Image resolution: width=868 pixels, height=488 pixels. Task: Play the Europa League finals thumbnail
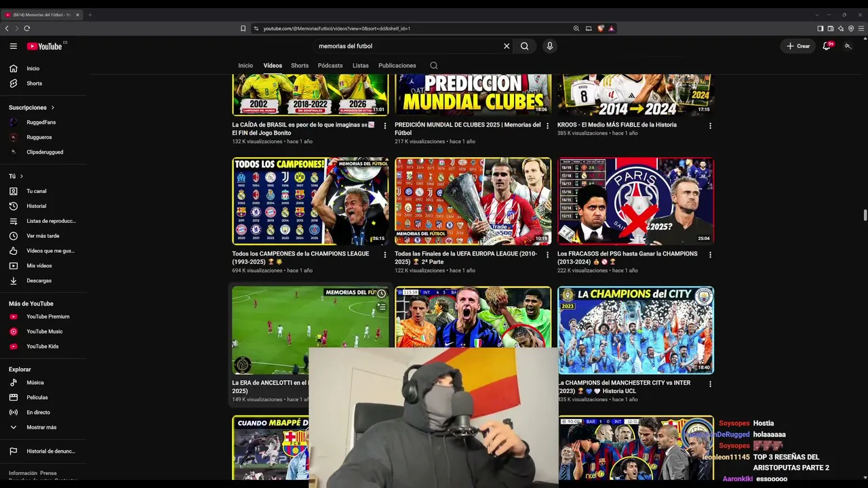tap(473, 201)
